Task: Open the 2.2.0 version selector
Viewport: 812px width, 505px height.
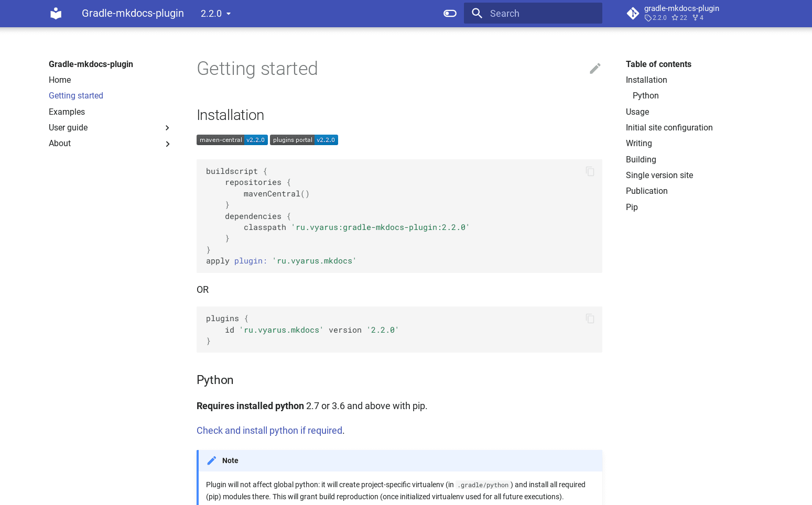Action: click(x=215, y=13)
